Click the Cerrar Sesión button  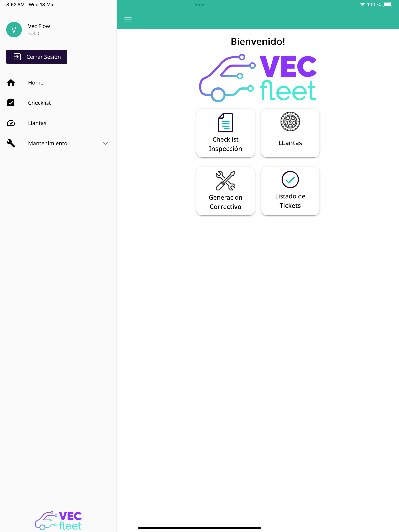(37, 57)
